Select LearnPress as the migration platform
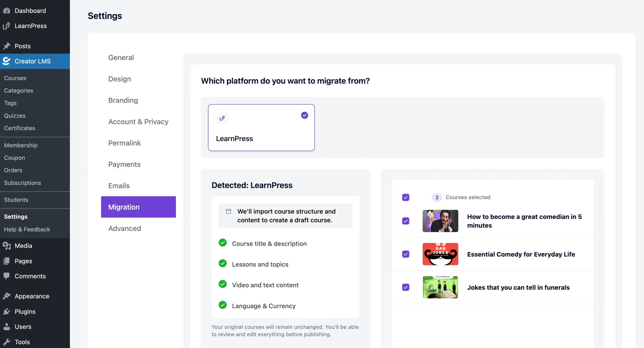Image resolution: width=644 pixels, height=348 pixels. pos(261,127)
